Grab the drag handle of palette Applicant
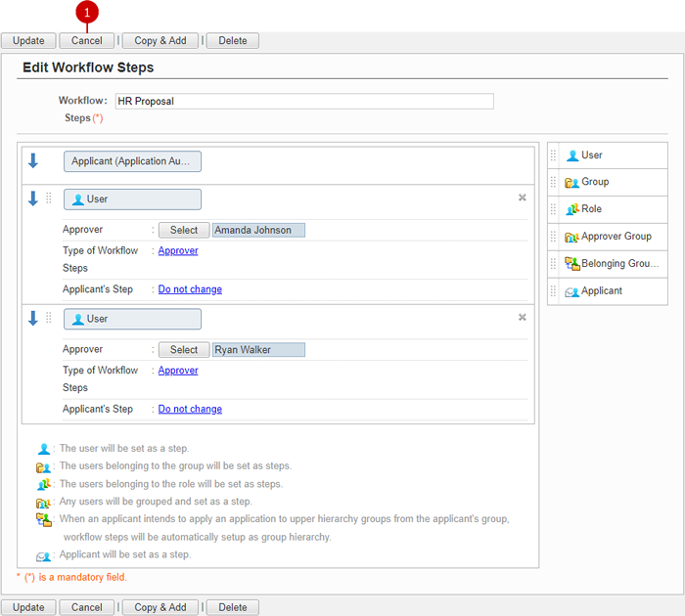 tap(553, 291)
